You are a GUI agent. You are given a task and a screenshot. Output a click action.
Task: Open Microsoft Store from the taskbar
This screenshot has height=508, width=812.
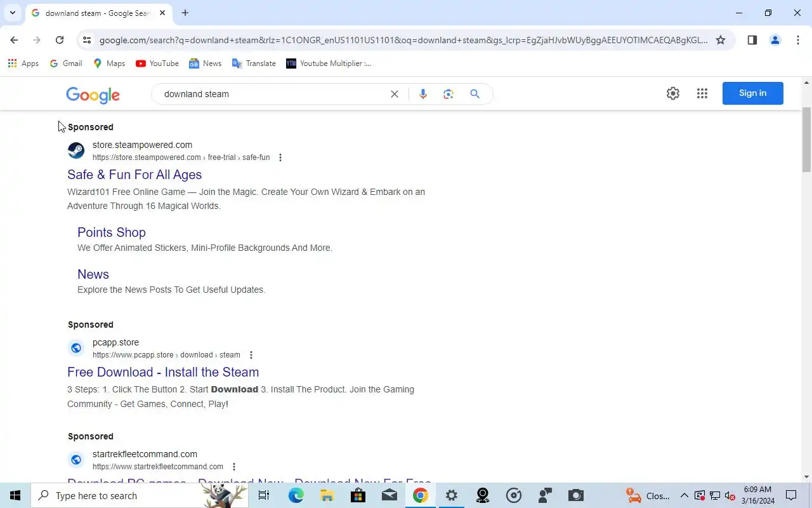coord(358,495)
